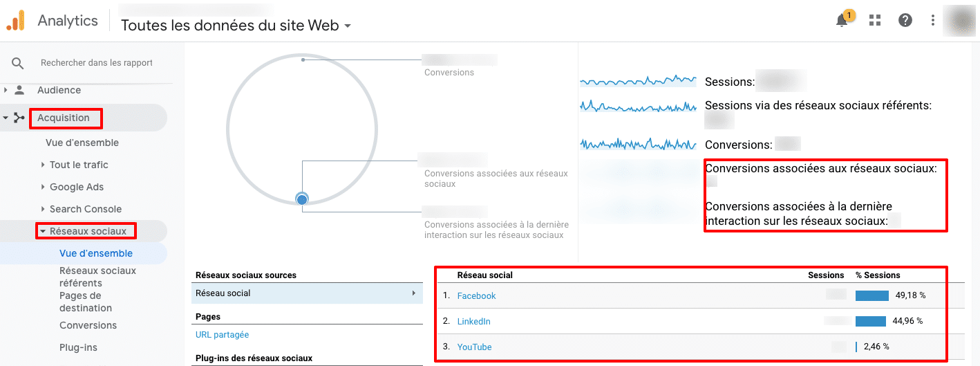Select Audience in the sidebar

click(x=59, y=90)
